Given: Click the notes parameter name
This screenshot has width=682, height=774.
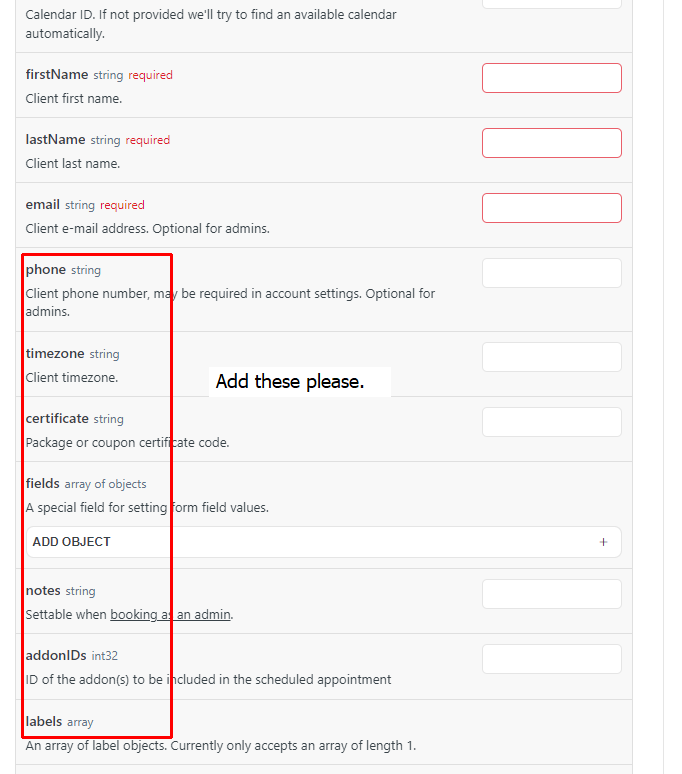Looking at the screenshot, I should point(43,591).
